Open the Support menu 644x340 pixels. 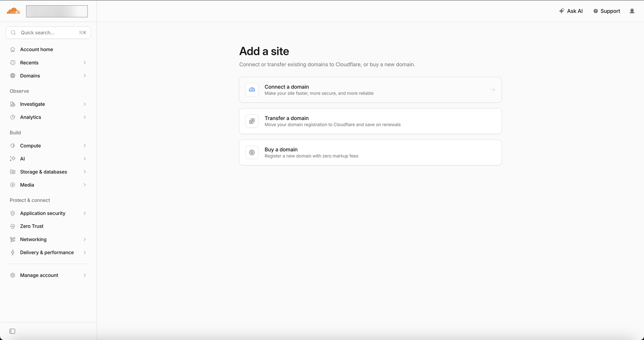tap(607, 11)
